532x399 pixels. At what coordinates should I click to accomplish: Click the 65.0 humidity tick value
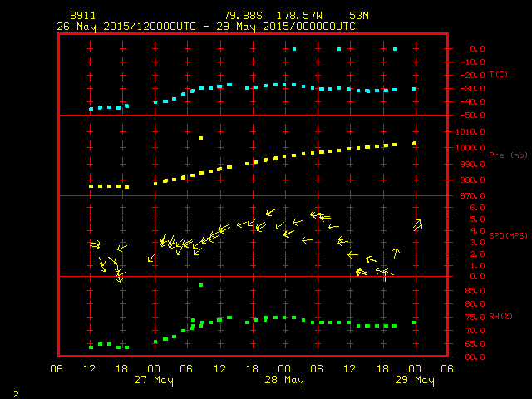click(475, 343)
